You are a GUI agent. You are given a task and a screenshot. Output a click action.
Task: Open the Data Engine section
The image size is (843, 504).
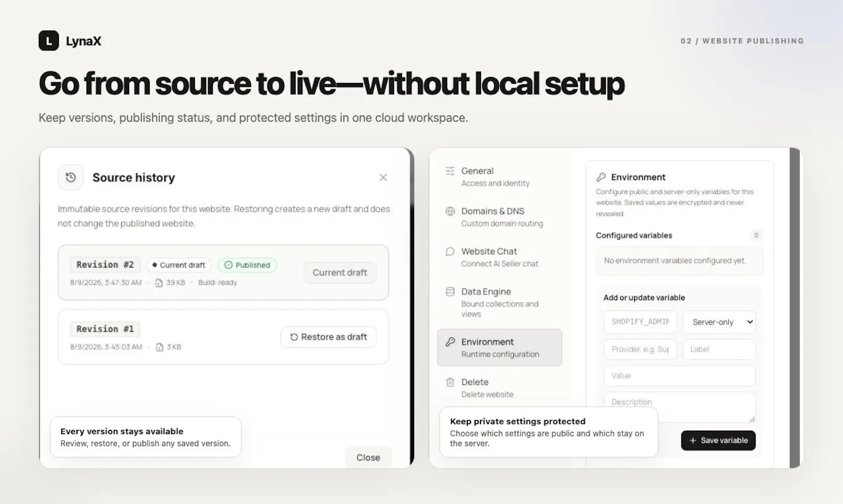[x=499, y=302]
